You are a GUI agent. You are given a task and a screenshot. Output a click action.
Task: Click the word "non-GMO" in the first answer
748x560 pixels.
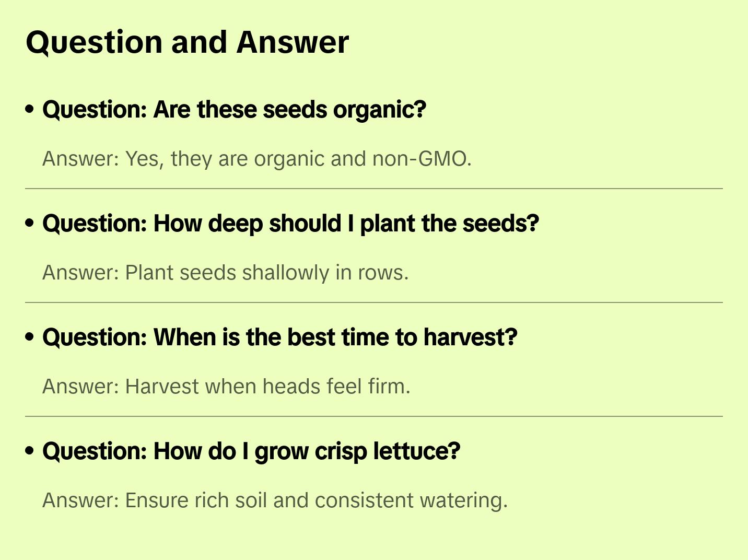click(x=421, y=159)
